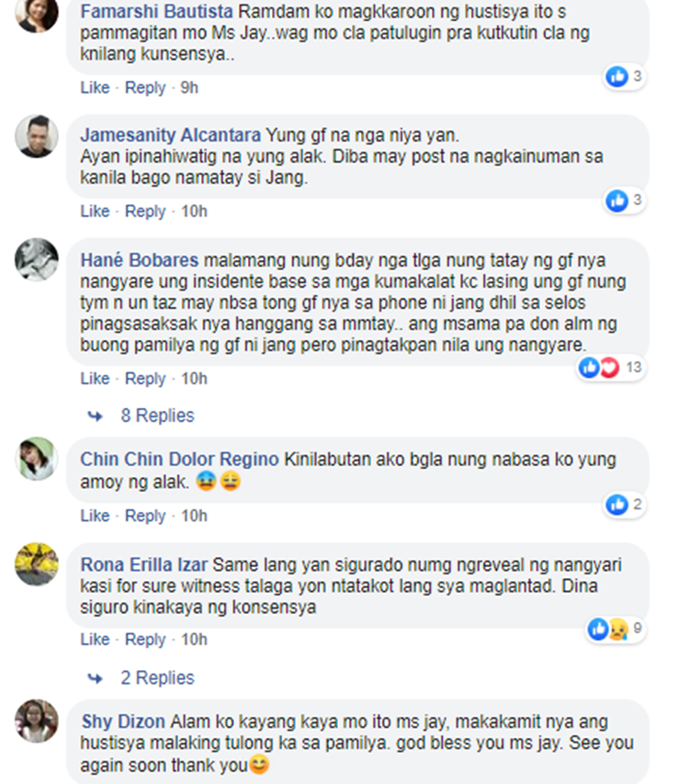Open Jamesanity Alcantara's profile picture
Screen dimensions: 689x784
pos(37,137)
